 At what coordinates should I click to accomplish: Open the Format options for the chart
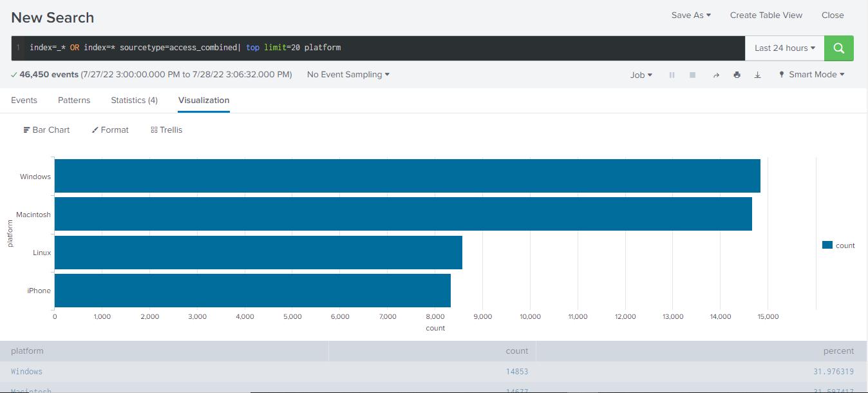(x=110, y=130)
